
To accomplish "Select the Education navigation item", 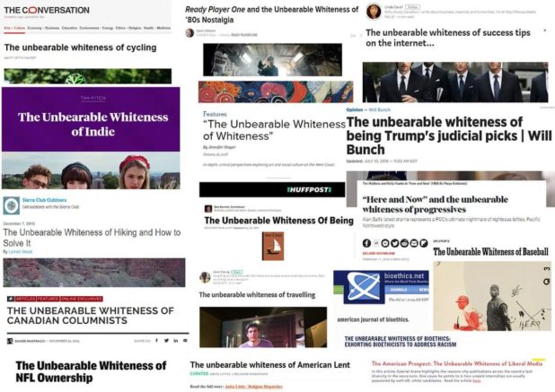I will tap(69, 28).
